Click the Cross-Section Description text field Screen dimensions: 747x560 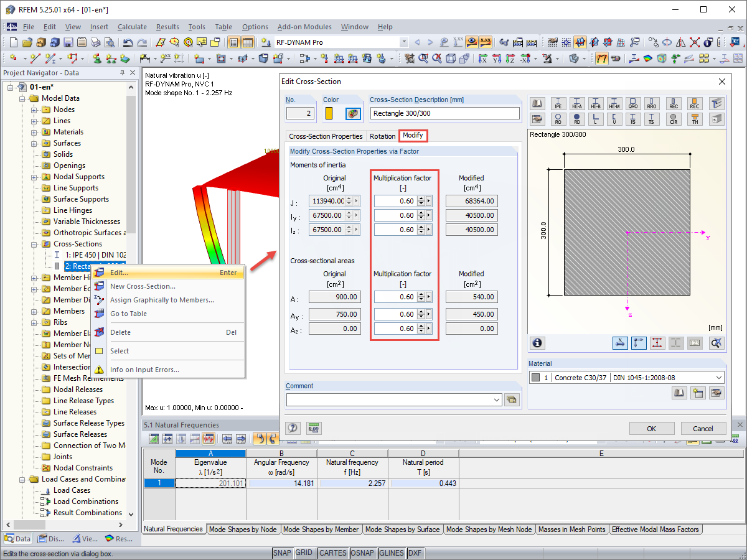pos(445,113)
